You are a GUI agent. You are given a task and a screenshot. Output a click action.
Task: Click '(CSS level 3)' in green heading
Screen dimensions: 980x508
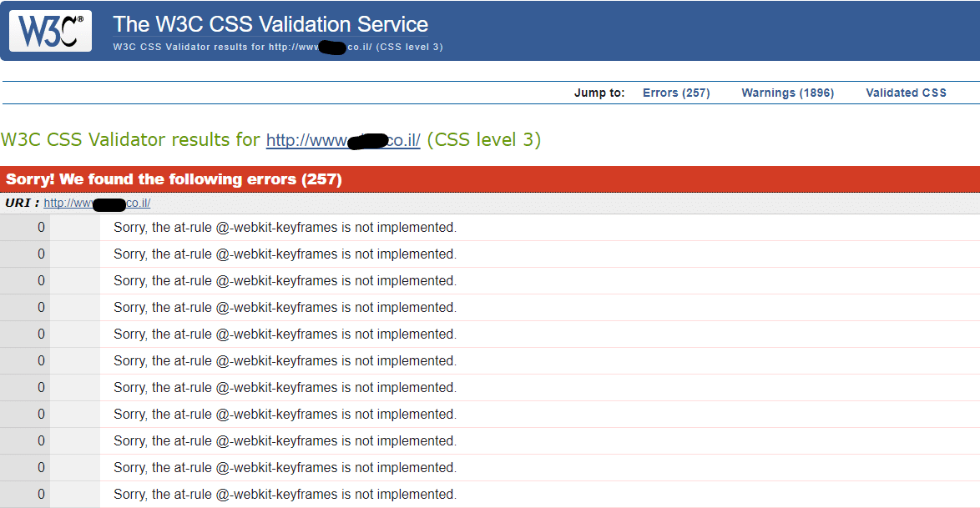pos(484,139)
